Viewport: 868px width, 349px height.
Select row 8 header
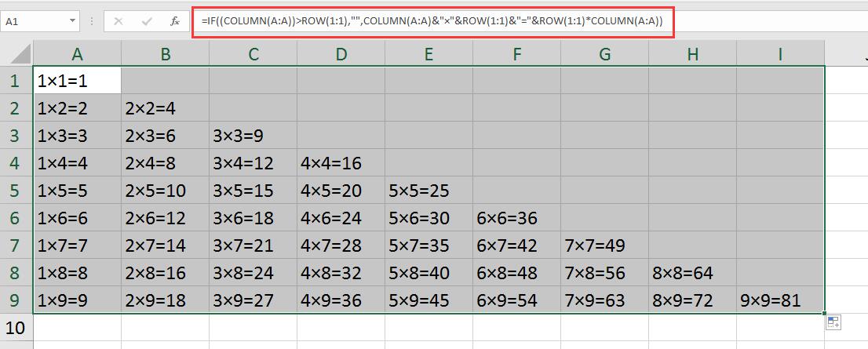pos(16,273)
